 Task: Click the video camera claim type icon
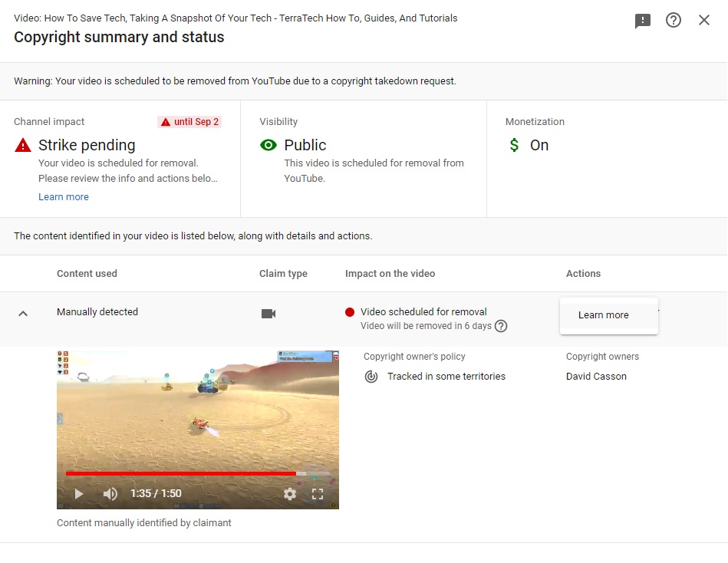click(268, 314)
